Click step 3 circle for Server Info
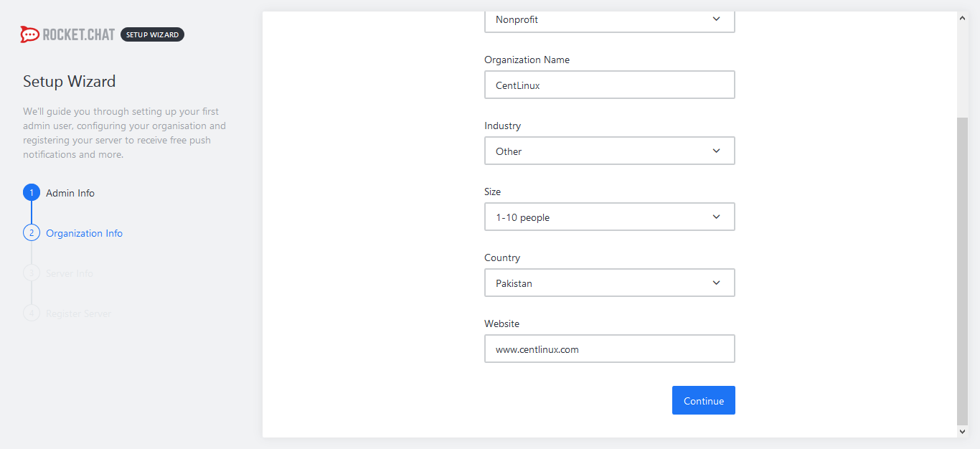 [32, 273]
